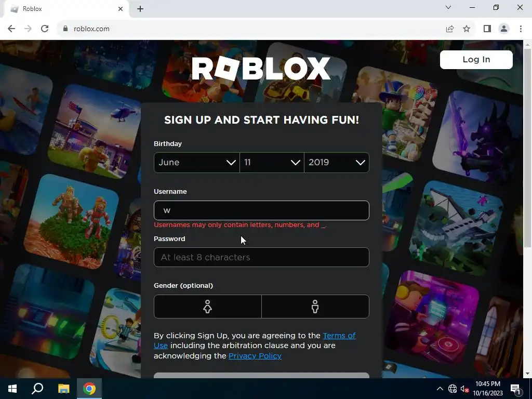Reload the Roblox page

point(45,29)
